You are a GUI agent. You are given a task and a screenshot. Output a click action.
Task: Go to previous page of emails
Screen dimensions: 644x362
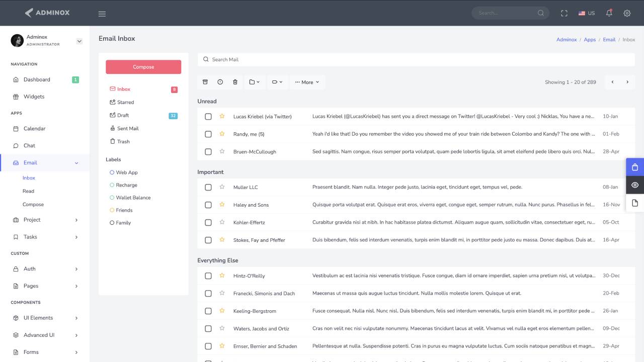point(612,82)
